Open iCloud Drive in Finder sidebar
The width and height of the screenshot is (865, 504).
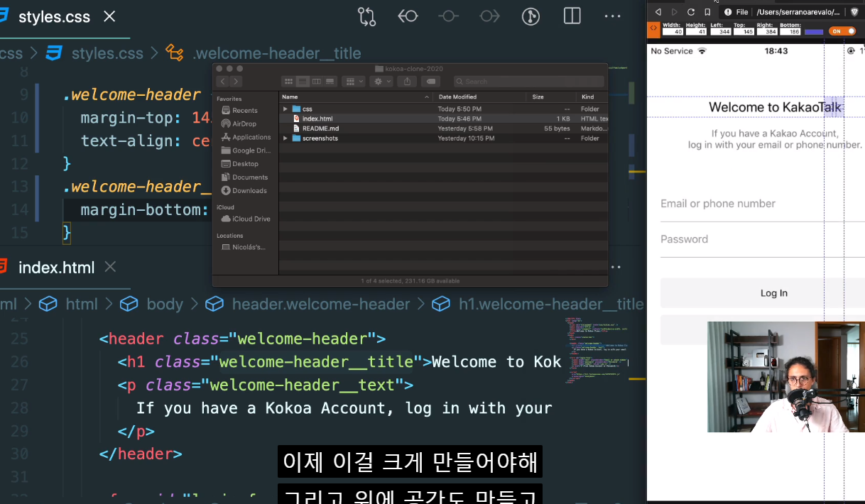click(246, 219)
